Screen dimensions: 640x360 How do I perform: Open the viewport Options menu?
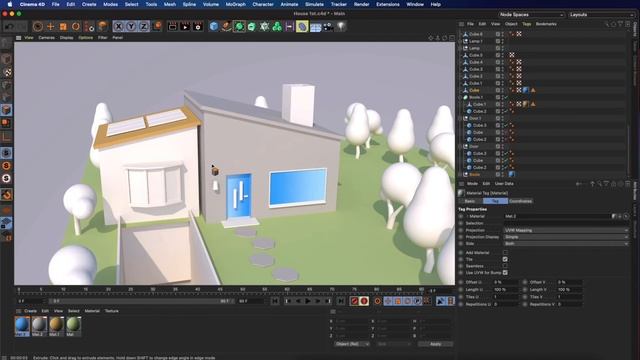click(86, 38)
